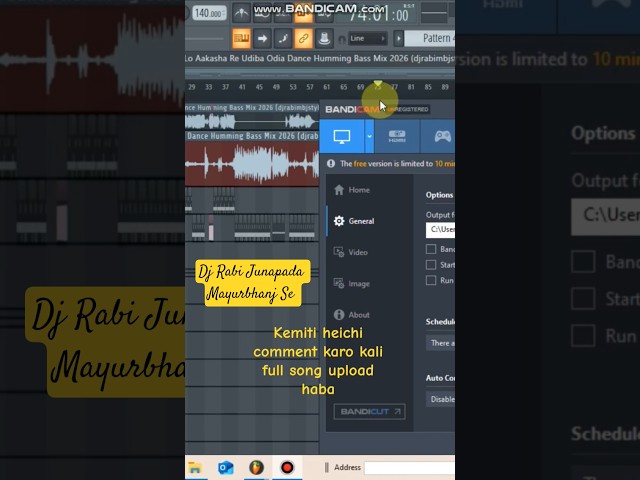Switch to Bandicam red record taskbar icon

click(x=287, y=468)
